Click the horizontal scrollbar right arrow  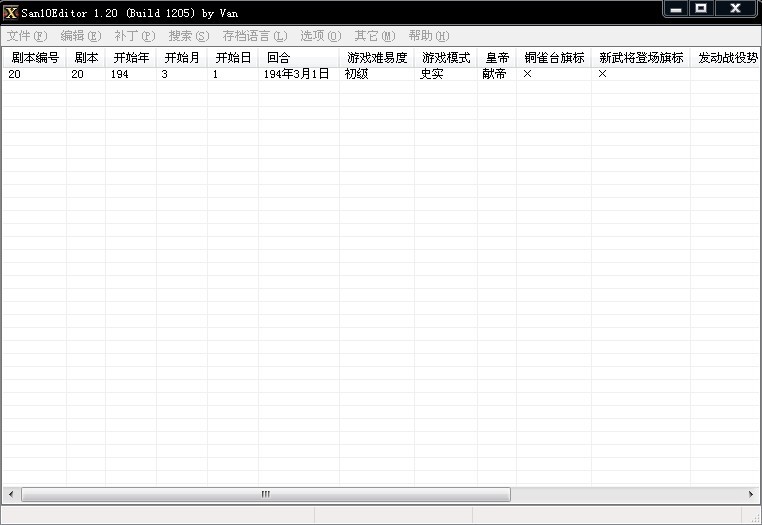tap(751, 494)
